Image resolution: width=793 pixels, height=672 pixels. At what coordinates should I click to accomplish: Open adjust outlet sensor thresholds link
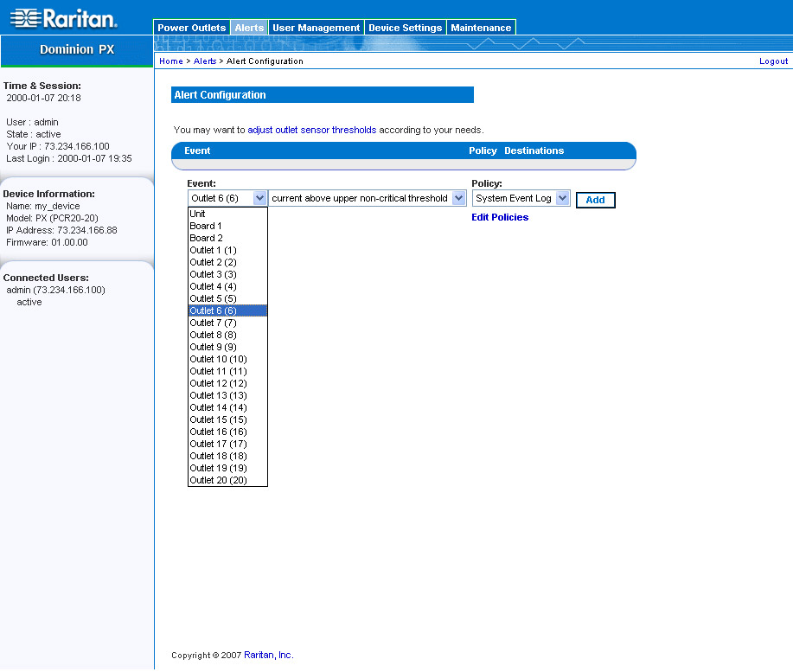click(311, 130)
